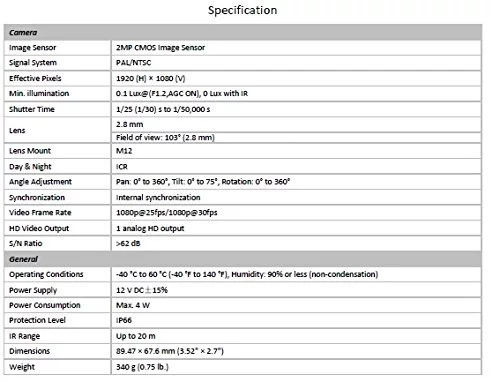The height and width of the screenshot is (382, 500).
Task: Click the Video Frame Rate value
Action: click(x=167, y=213)
